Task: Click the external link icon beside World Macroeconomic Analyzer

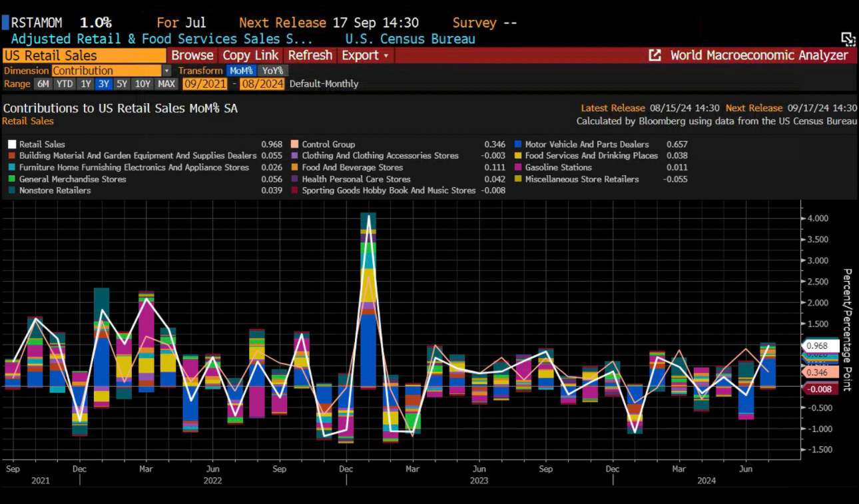Action: (655, 56)
